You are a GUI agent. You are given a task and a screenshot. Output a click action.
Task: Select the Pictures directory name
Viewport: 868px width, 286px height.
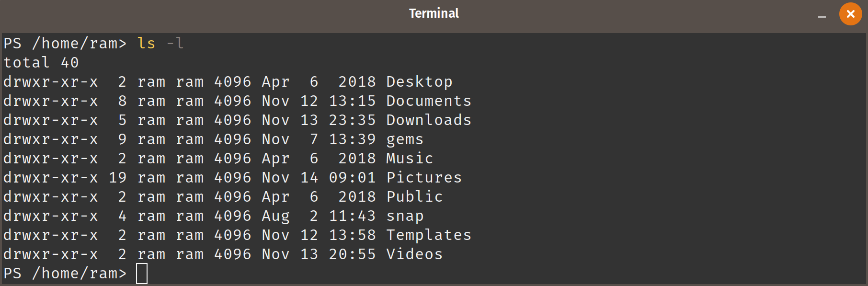(x=424, y=178)
